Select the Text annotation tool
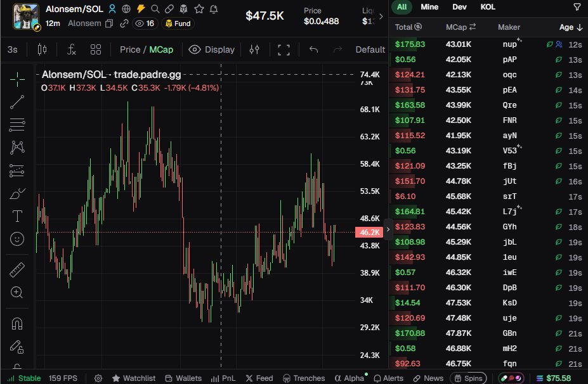 point(17,216)
